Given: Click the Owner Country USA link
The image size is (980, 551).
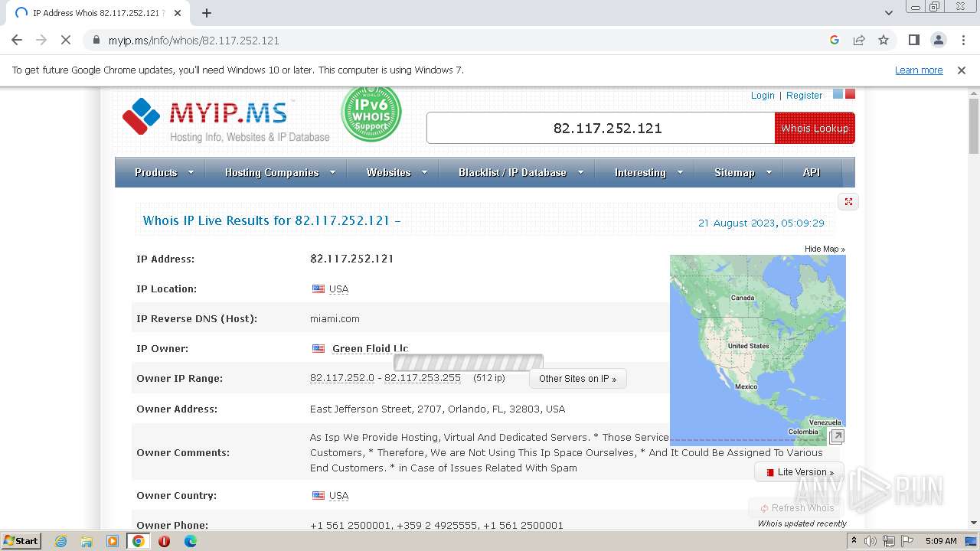Looking at the screenshot, I should (338, 496).
